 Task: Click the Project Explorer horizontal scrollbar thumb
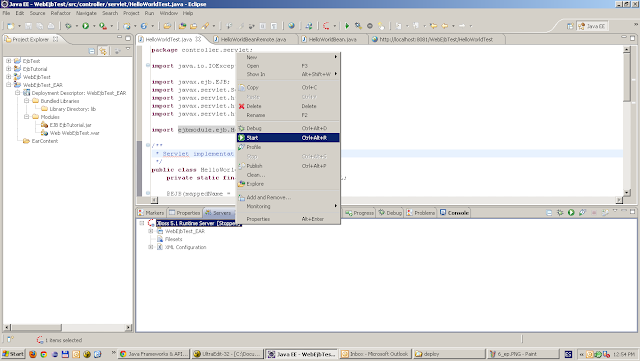click(x=36, y=328)
